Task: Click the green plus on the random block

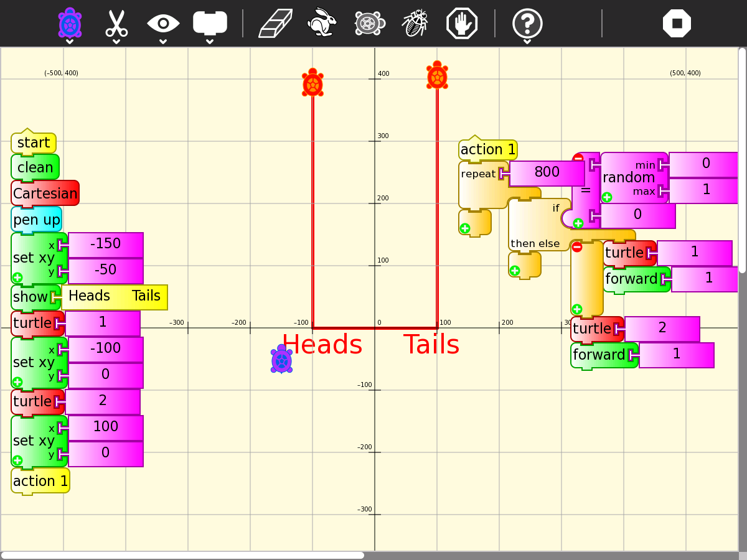Action: point(607,197)
